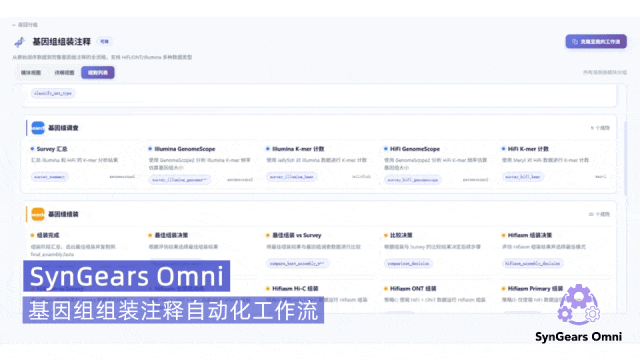Viewport: 640px width, 360px height.
Task: Click the survey_hifi_genomescope rule tag
Action: click(413, 180)
